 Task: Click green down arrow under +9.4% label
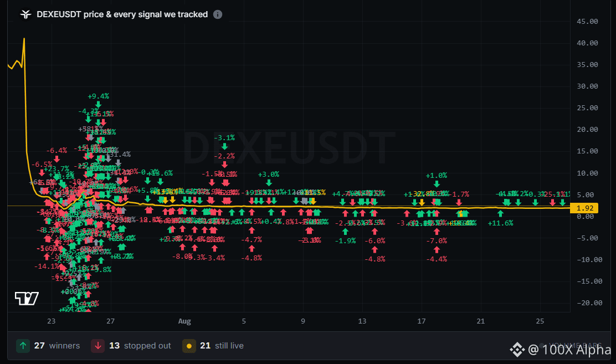click(x=98, y=105)
